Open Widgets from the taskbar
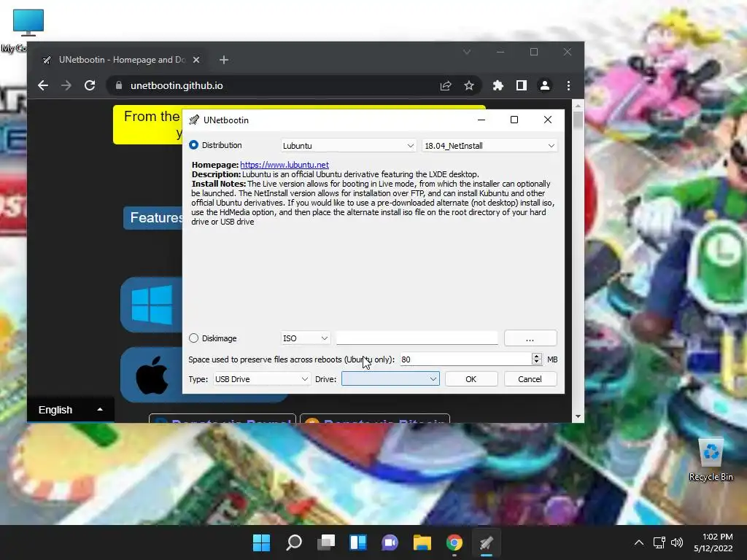Viewport: 747px width, 560px height. [357, 542]
